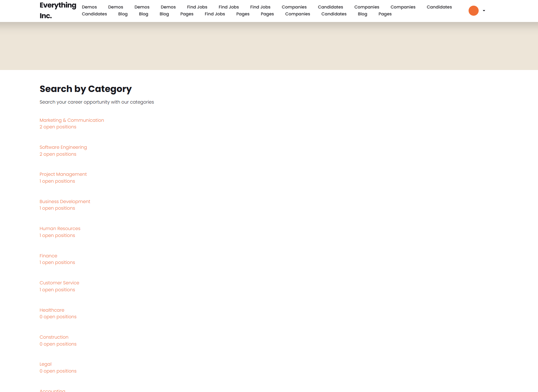Open Marketing & Communication category

point(72,120)
